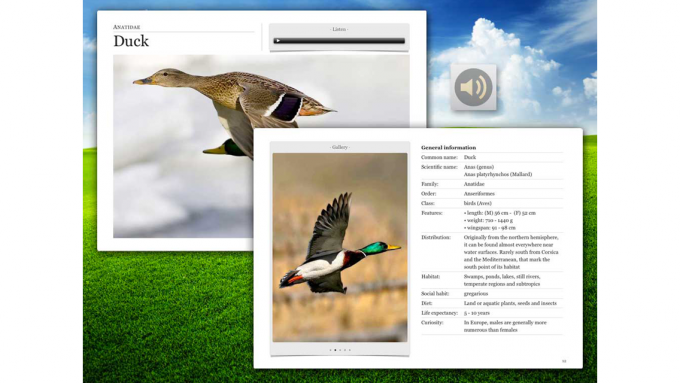Play the duck sound in Listen bar
680x383 pixels.
[x=278, y=41]
